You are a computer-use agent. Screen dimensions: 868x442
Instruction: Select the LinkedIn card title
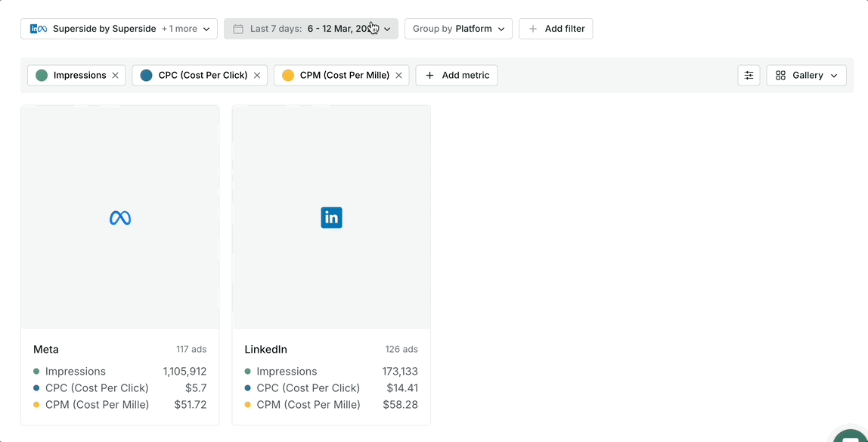[x=265, y=350]
